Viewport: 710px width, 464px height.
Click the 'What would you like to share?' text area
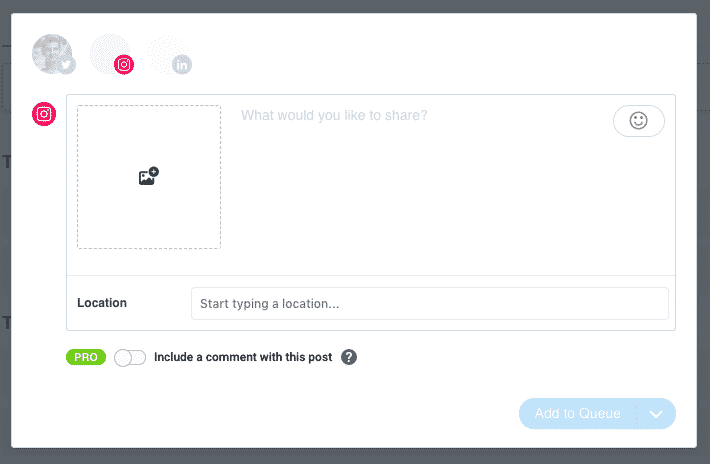pyautogui.click(x=420, y=180)
